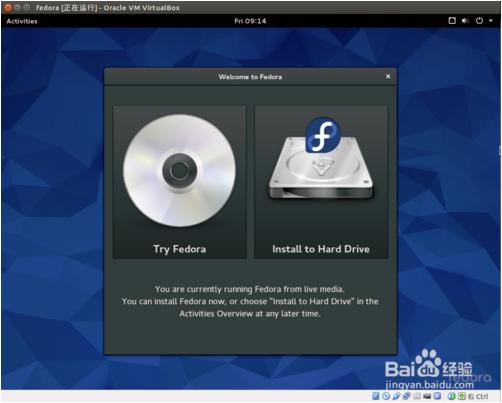Click the VirtualBox optical disc status icon
The height and width of the screenshot is (403, 502).
pos(386,396)
